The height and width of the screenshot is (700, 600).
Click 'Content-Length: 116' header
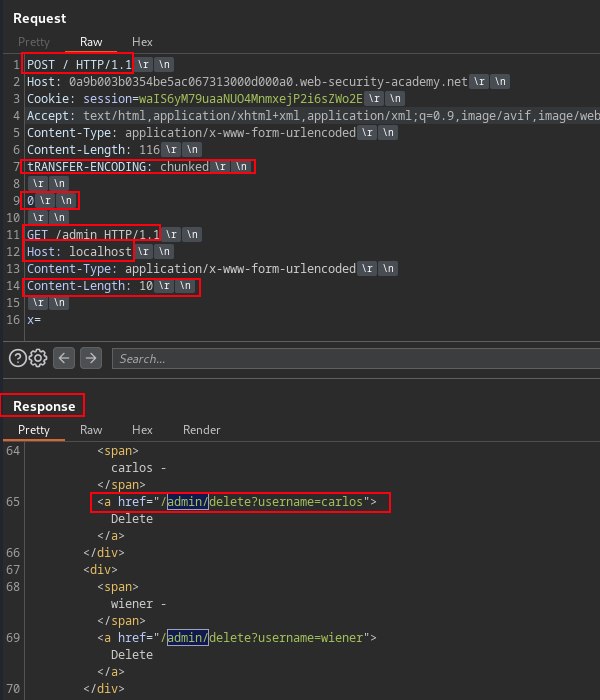tap(93, 150)
